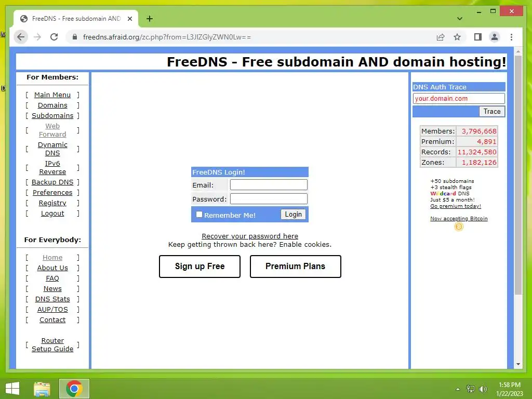Open the AUP/TOS link

click(52, 310)
